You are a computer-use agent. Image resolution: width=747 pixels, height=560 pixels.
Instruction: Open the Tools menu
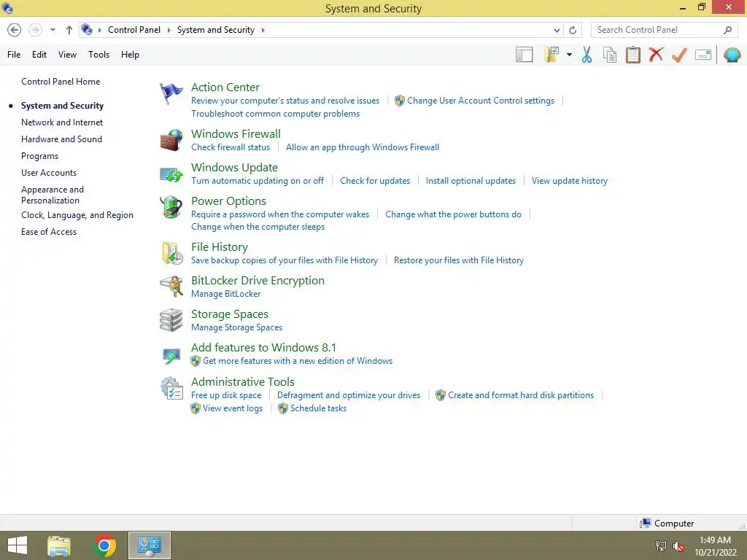click(98, 55)
